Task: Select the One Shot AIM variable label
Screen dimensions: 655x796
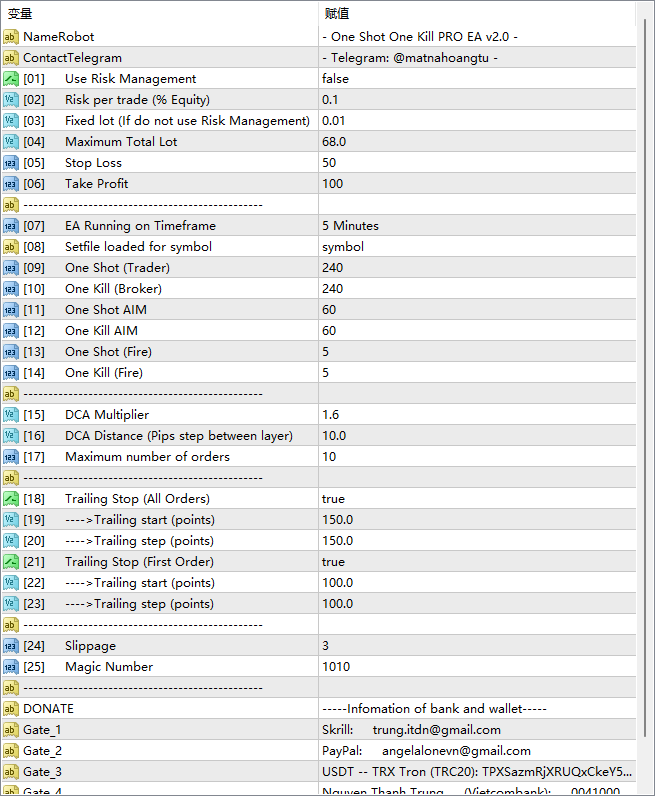Action: point(106,310)
